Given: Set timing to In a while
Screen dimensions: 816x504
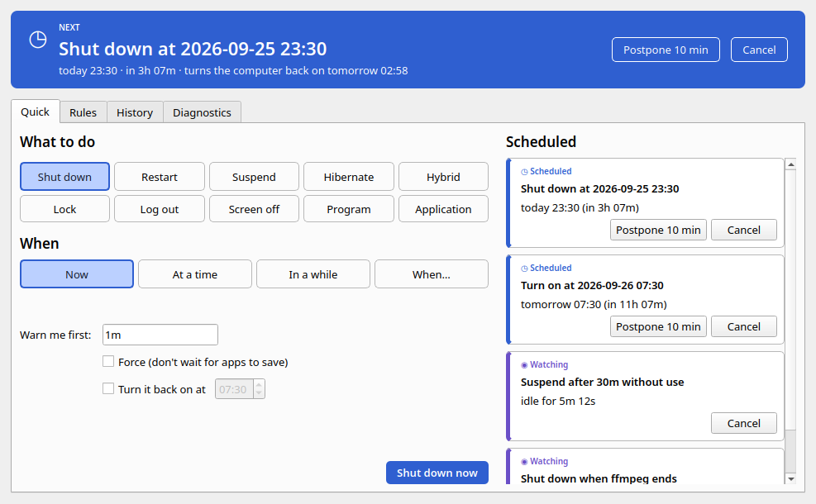Looking at the screenshot, I should (x=313, y=274).
